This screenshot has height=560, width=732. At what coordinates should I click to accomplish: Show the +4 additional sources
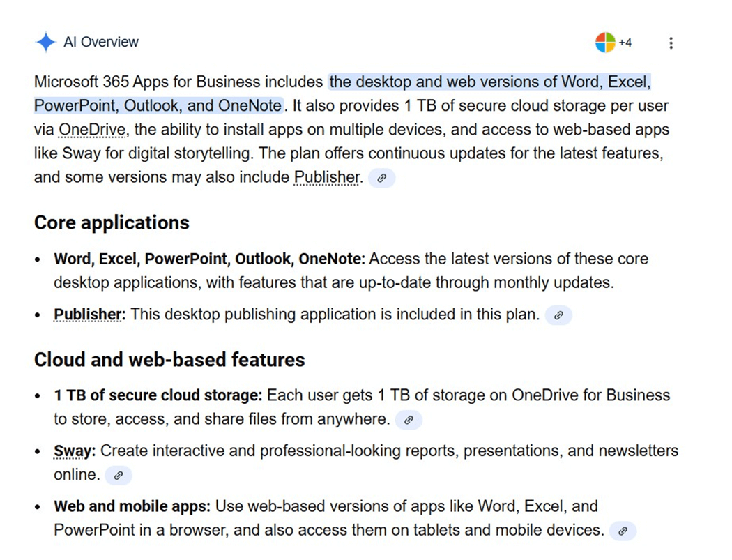pyautogui.click(x=625, y=43)
